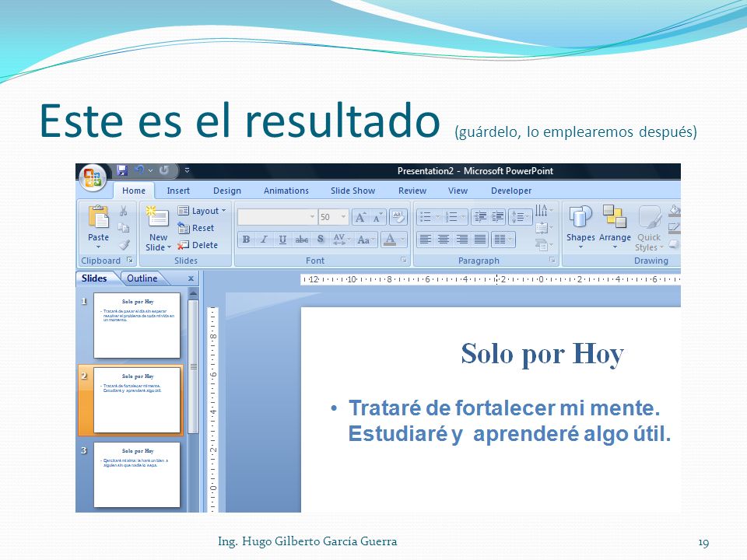This screenshot has height=560, width=747.
Task: Open the Customize Quick Access Toolbar dropdown arrow
Action: [188, 170]
